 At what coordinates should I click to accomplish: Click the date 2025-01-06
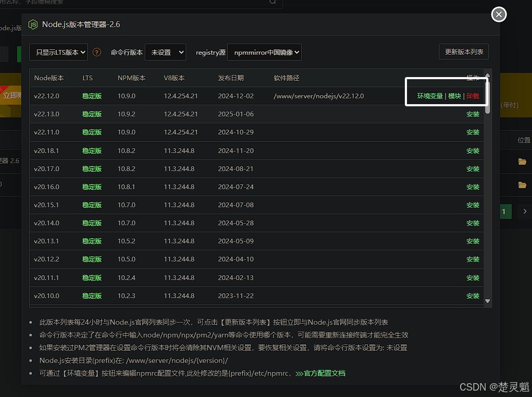coord(236,114)
